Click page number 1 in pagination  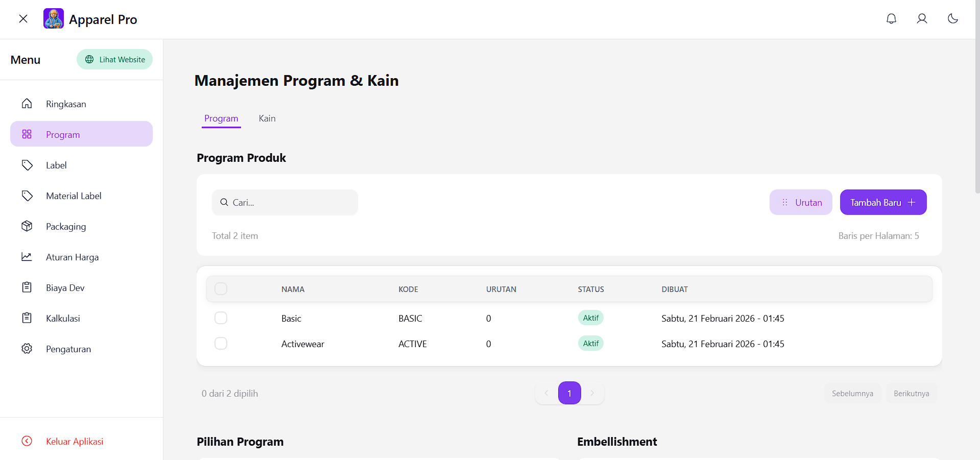pyautogui.click(x=569, y=393)
